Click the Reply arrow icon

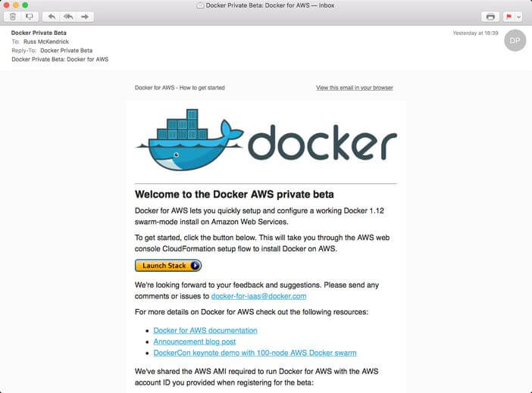point(52,16)
